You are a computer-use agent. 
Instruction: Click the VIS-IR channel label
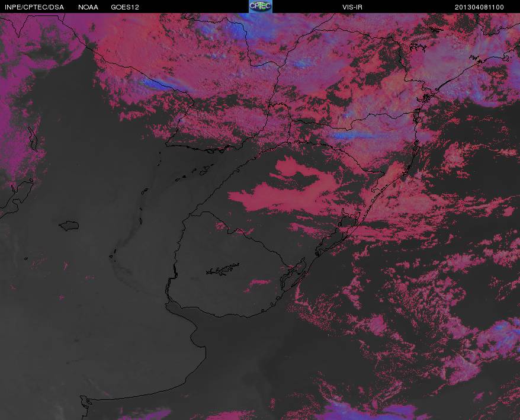[352, 7]
